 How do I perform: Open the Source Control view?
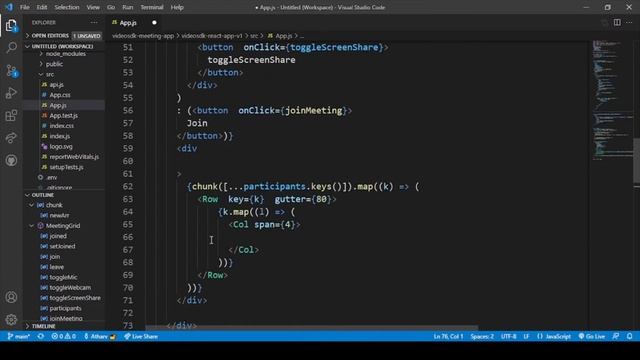(x=11, y=71)
